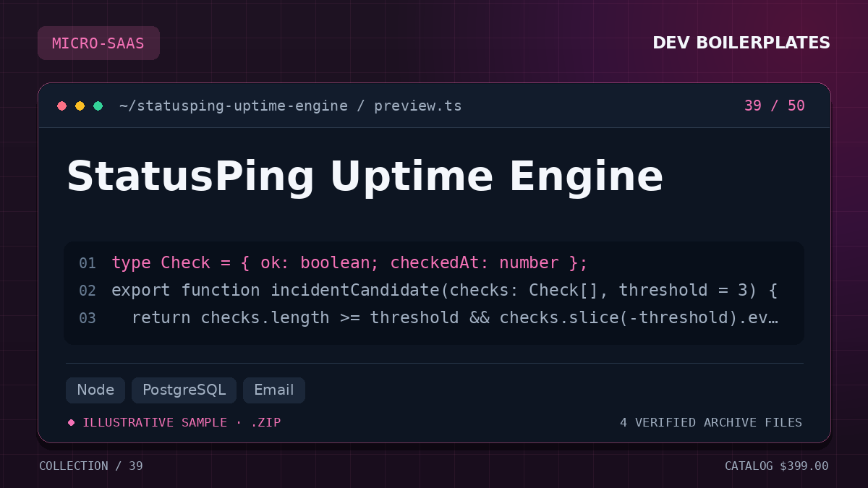
Task: Select the Email tag
Action: [x=274, y=390]
